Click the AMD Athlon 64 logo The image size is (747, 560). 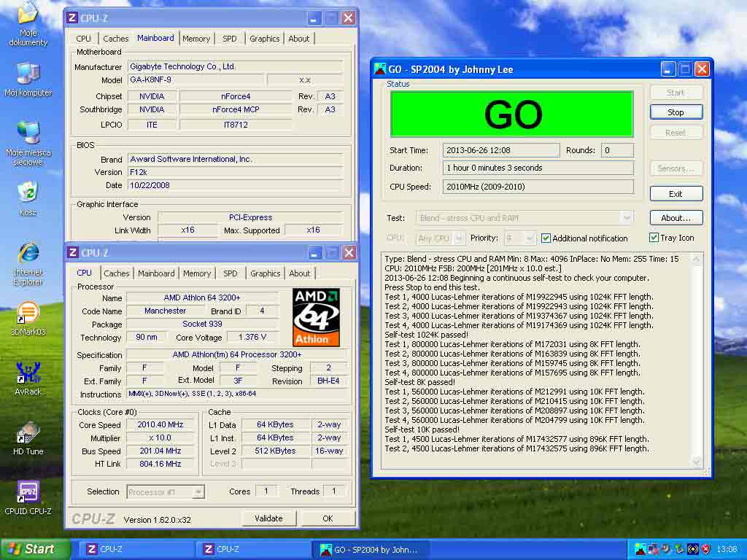coord(315,317)
